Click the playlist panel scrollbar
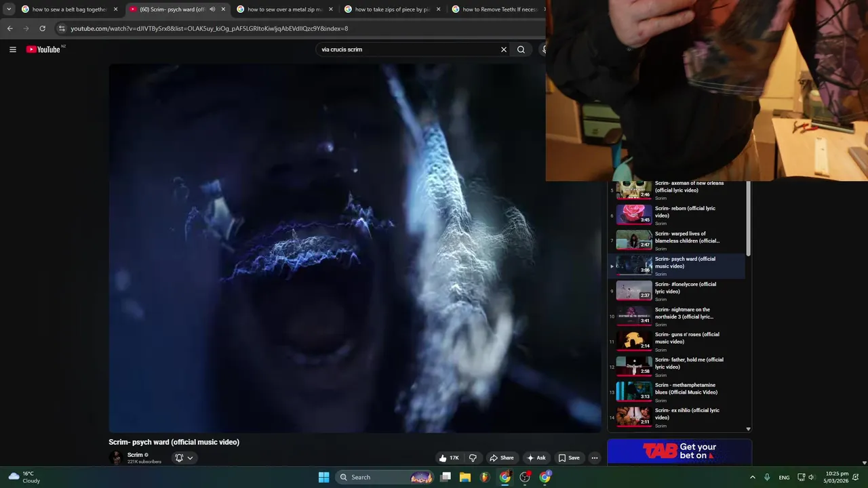This screenshot has width=868, height=488. [749, 218]
